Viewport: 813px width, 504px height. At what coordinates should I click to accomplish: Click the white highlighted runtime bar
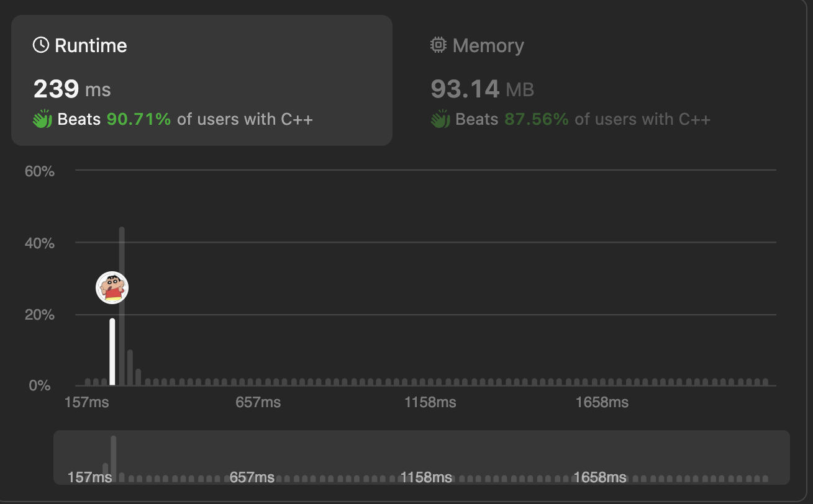click(112, 352)
